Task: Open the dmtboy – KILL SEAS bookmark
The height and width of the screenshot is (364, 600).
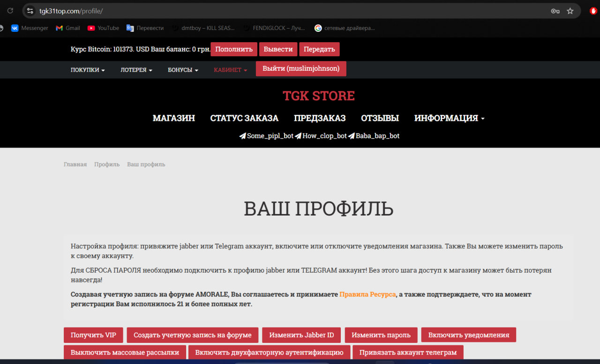Action: tap(203, 28)
